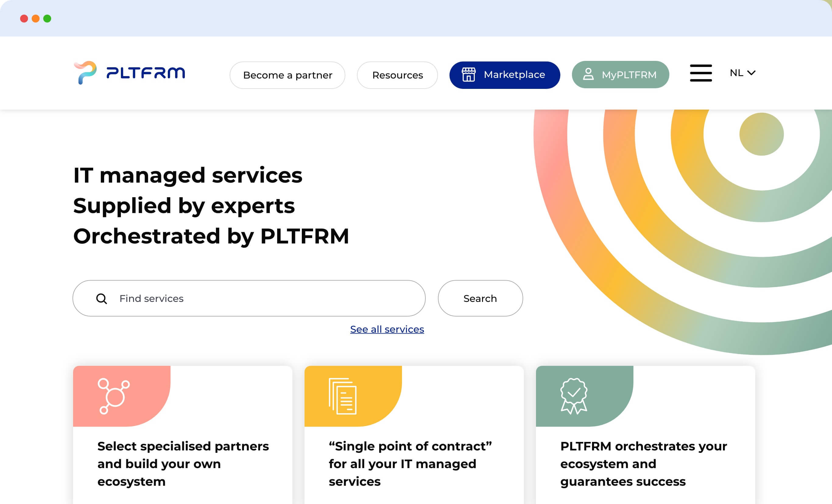Expand the NL language dropdown

(x=742, y=73)
